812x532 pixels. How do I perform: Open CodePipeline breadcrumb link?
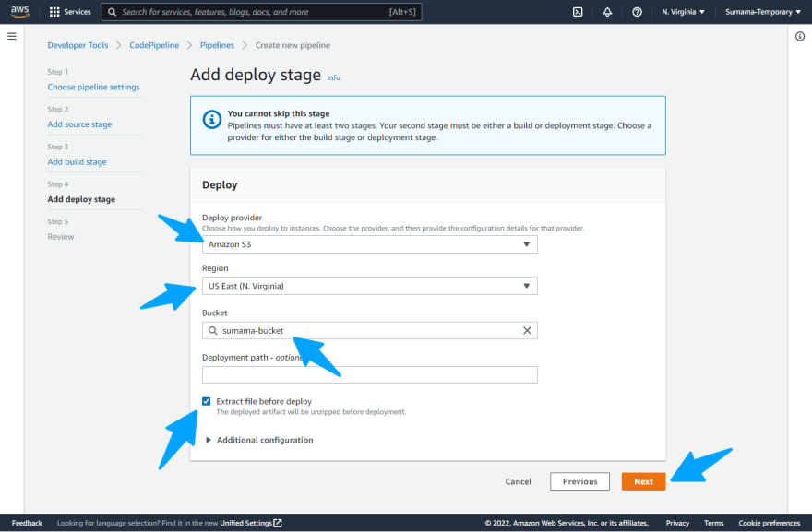click(x=154, y=45)
